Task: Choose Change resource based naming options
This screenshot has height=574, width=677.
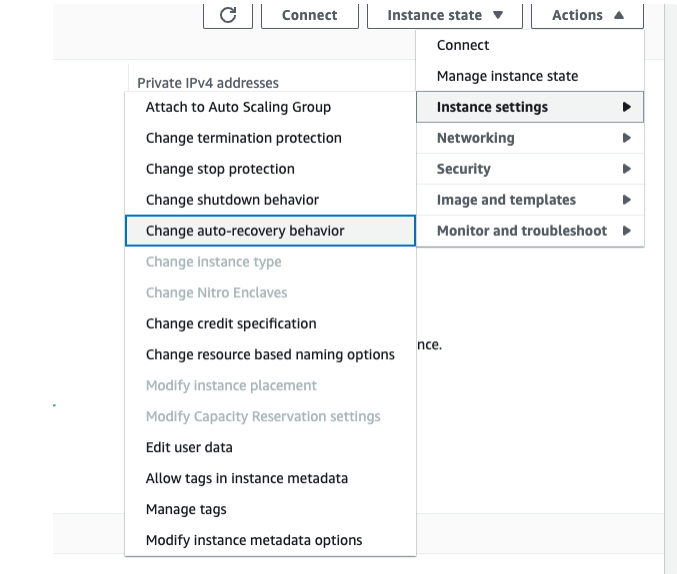Action: [x=270, y=355]
